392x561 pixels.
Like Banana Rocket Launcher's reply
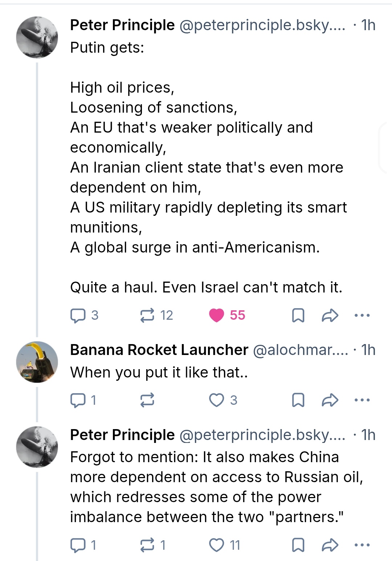click(x=217, y=400)
